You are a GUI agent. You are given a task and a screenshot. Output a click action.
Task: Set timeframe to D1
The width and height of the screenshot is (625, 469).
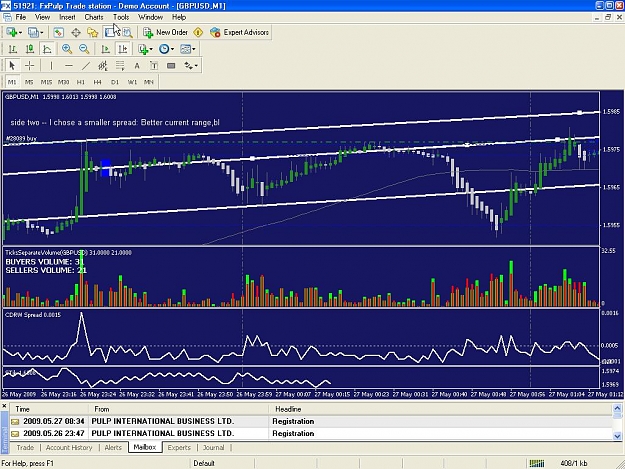[x=115, y=82]
